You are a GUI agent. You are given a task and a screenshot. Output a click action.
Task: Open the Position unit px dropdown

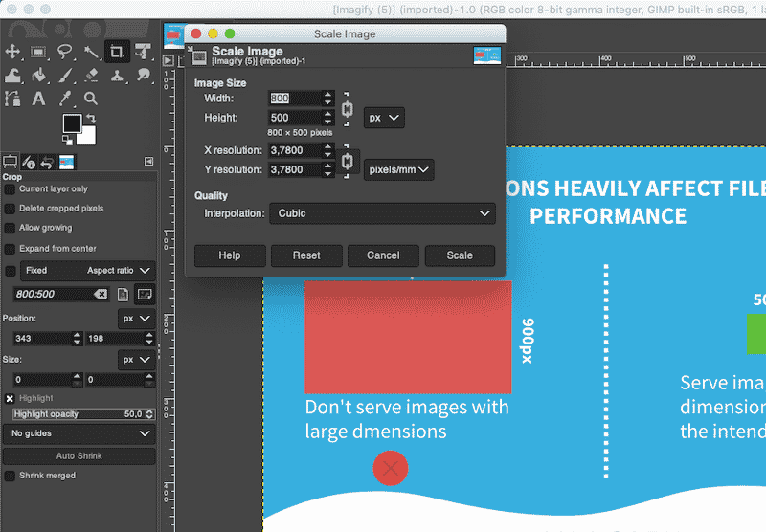[136, 319]
